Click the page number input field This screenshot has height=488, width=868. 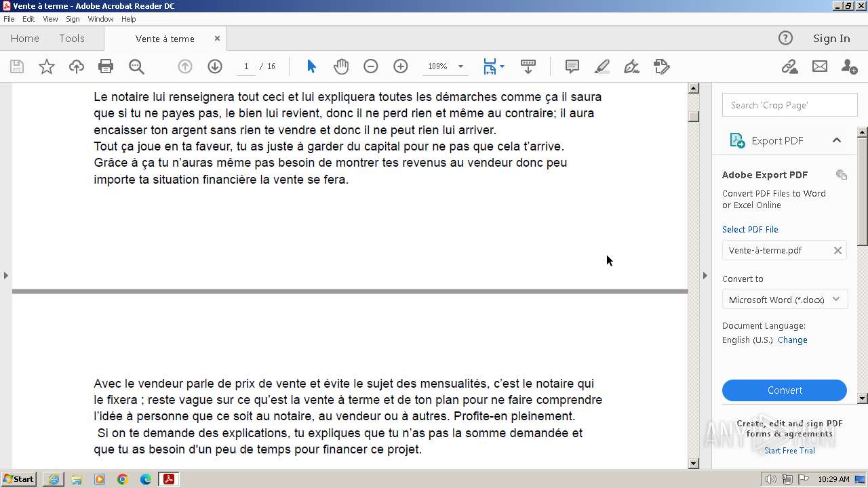245,66
